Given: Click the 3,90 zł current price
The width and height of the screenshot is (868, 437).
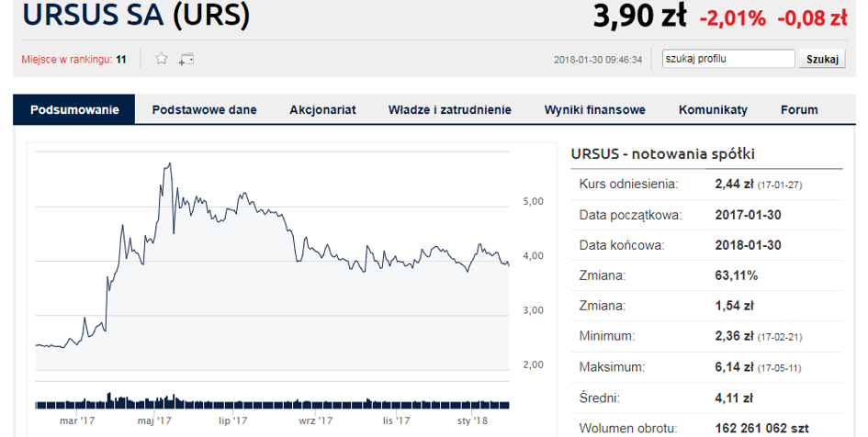Looking at the screenshot, I should point(639,16).
